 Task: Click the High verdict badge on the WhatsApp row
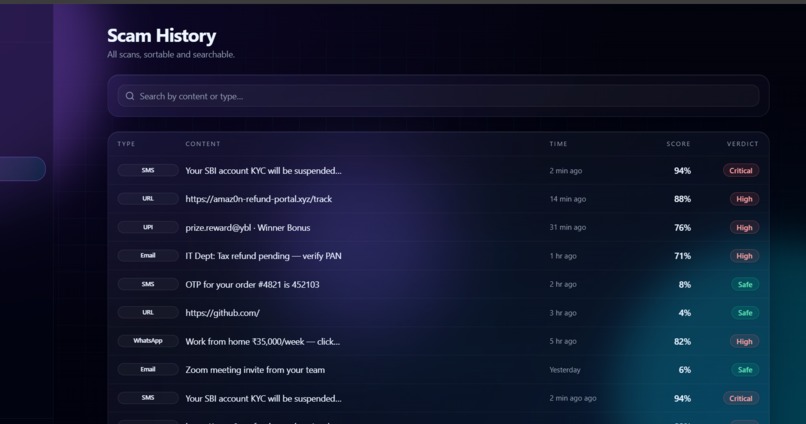744,341
